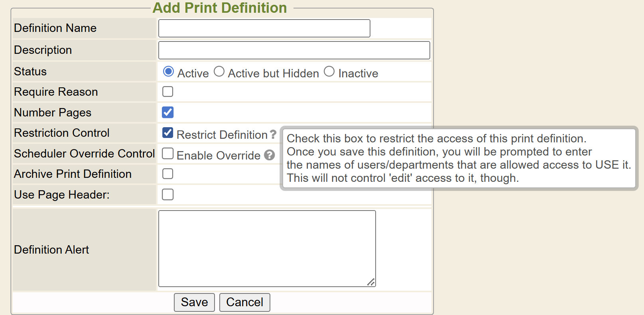This screenshot has width=644, height=315.
Task: Click into the Definition Name field
Action: pyautogui.click(x=264, y=28)
